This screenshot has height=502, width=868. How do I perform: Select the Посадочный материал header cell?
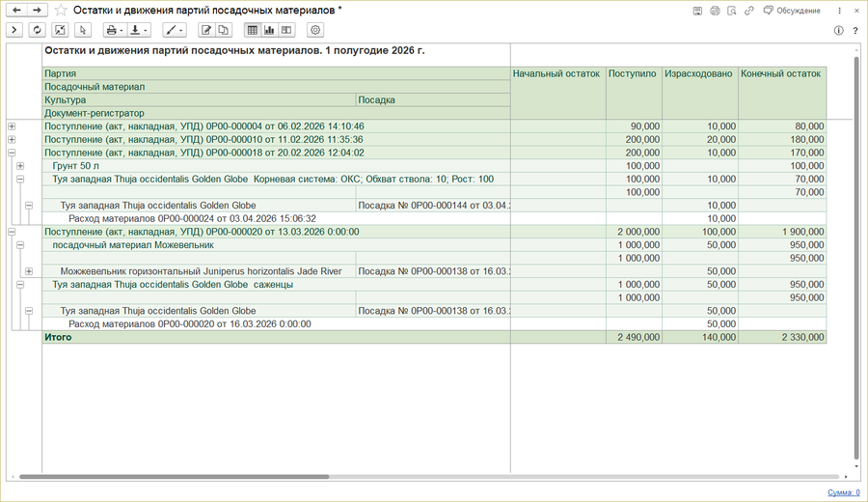click(276, 87)
